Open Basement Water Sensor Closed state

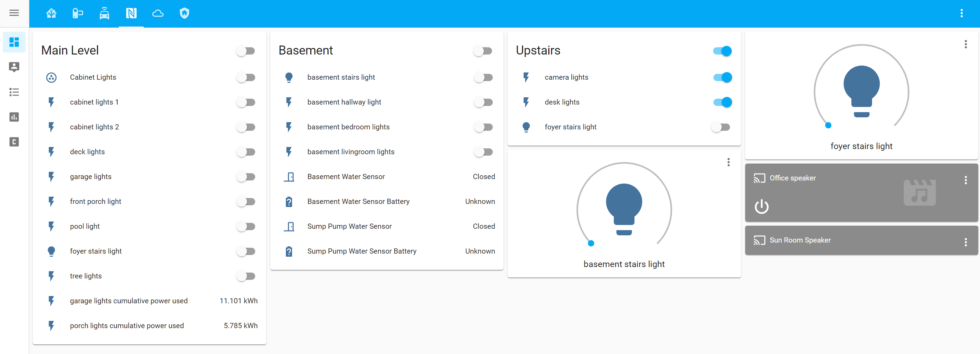click(x=483, y=177)
